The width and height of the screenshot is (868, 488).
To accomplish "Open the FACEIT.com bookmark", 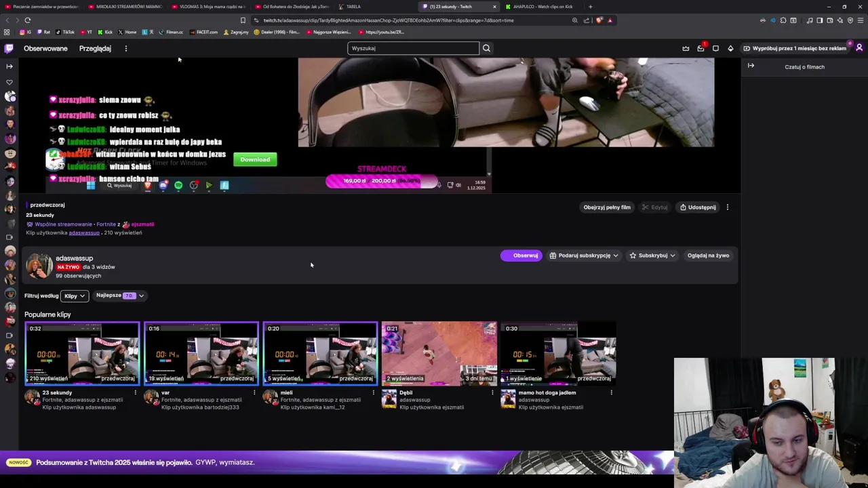I will pos(204,32).
